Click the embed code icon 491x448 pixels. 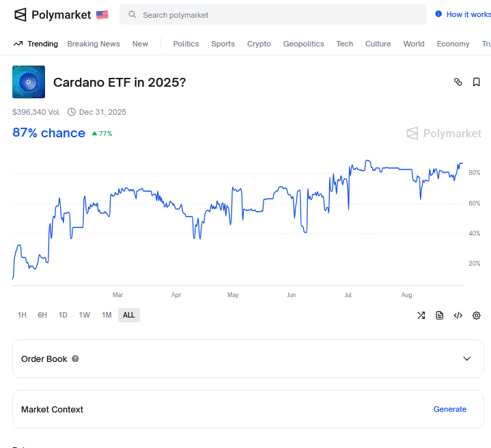coord(458,316)
